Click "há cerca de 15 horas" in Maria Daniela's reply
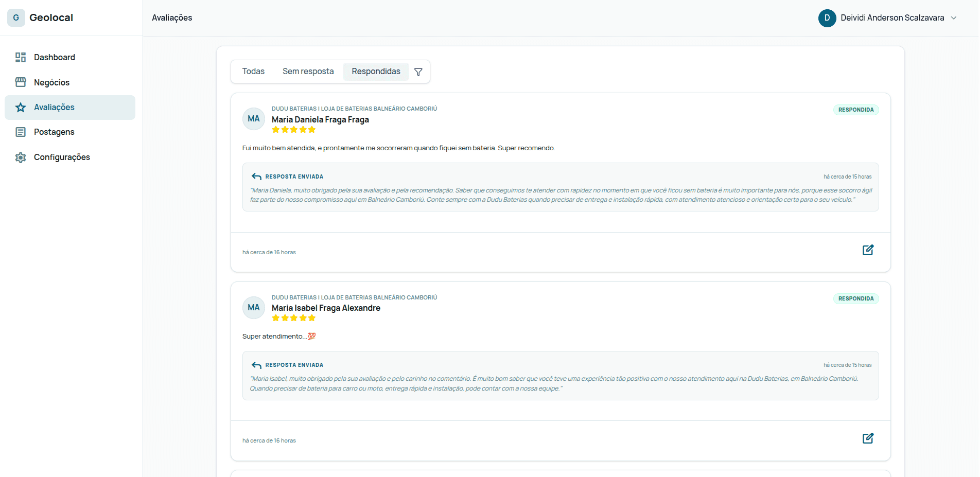The width and height of the screenshot is (980, 477). [848, 177]
